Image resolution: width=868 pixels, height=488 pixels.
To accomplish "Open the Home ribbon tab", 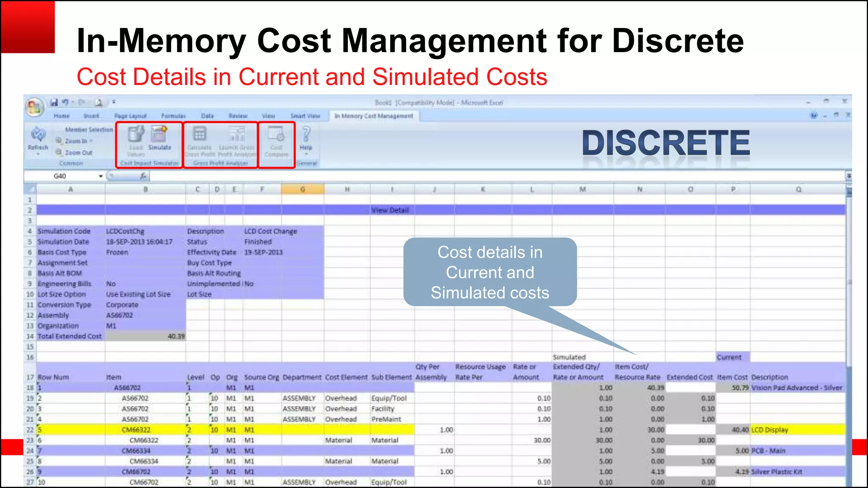I will coord(61,116).
